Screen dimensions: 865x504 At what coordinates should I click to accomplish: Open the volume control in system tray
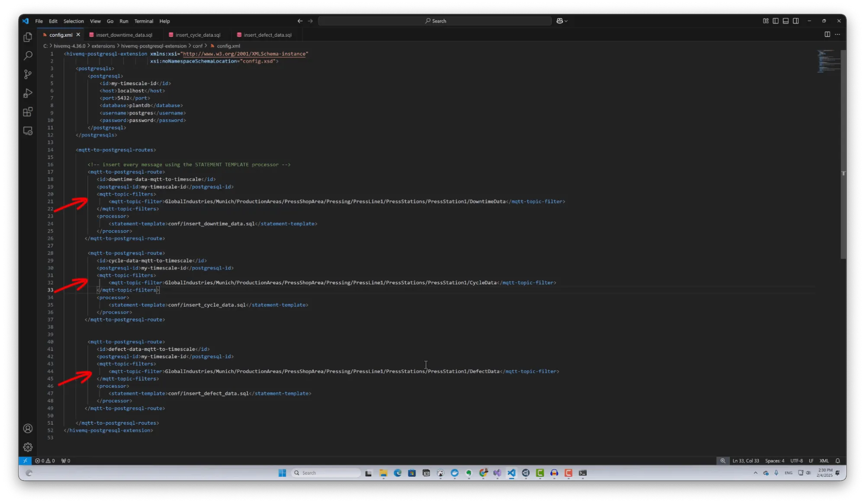[x=808, y=473]
